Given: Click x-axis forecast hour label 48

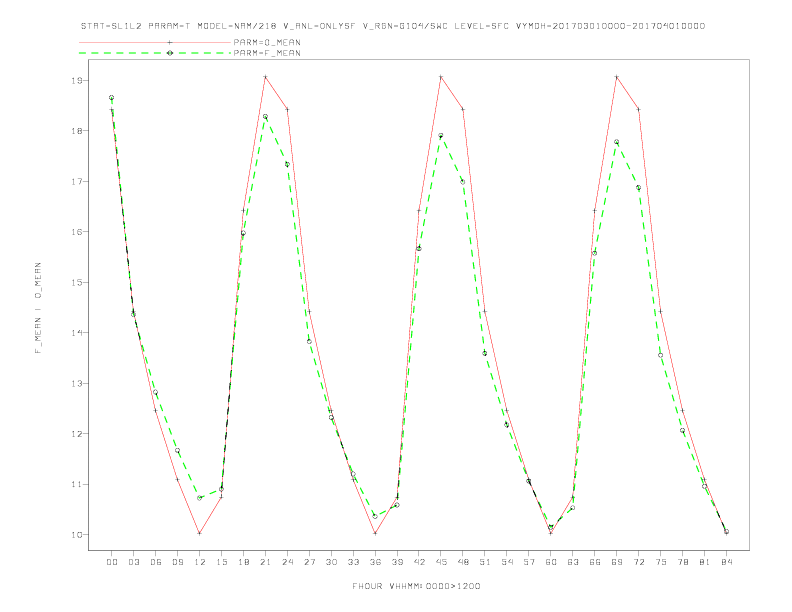Looking at the screenshot, I should pos(463,562).
